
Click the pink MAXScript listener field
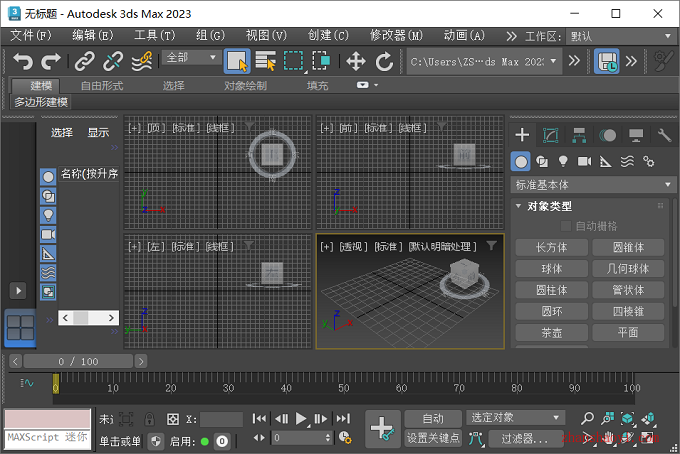tap(47, 418)
